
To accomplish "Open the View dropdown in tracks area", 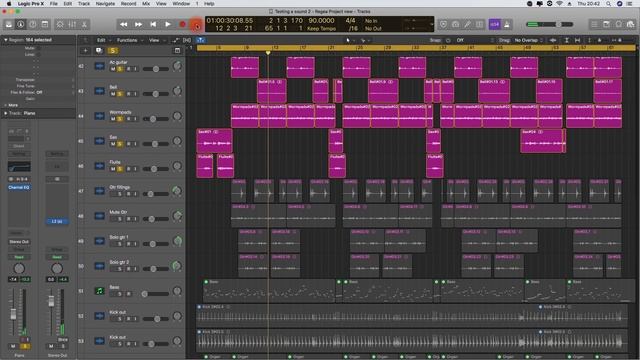I will point(156,40).
